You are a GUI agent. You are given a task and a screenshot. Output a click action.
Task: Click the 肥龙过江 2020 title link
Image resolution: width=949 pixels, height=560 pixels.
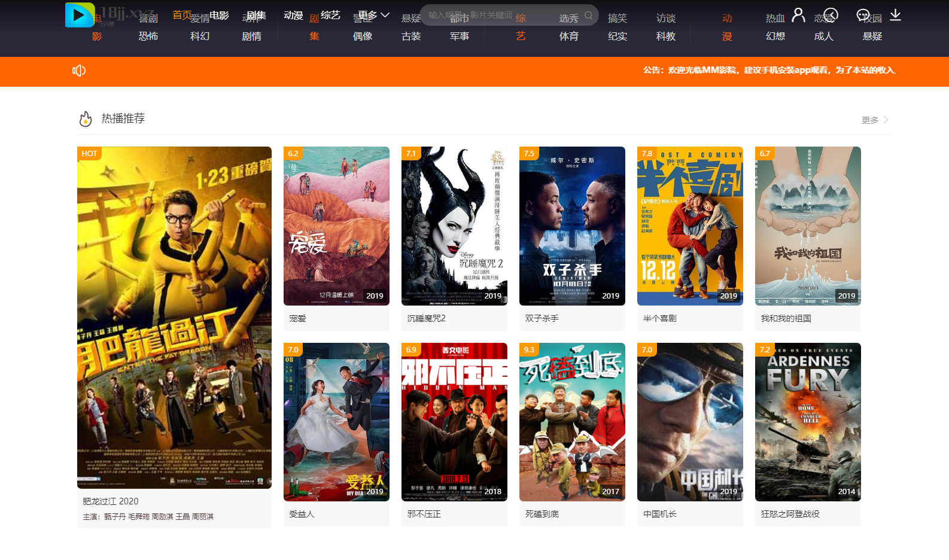tap(111, 501)
